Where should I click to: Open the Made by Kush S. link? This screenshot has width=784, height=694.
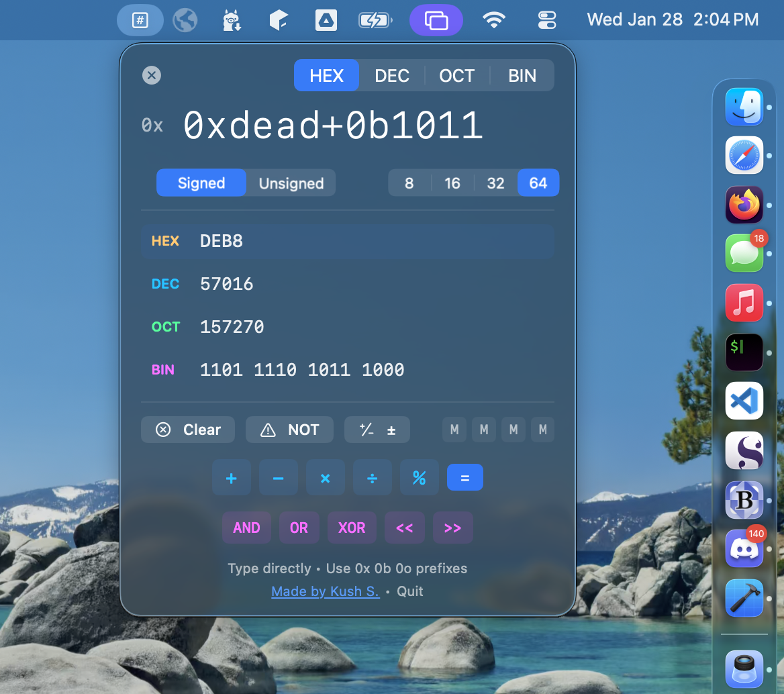pos(325,591)
